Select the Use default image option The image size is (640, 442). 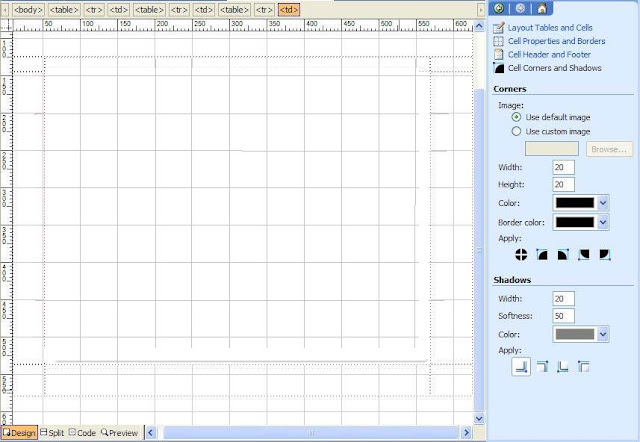coord(516,117)
